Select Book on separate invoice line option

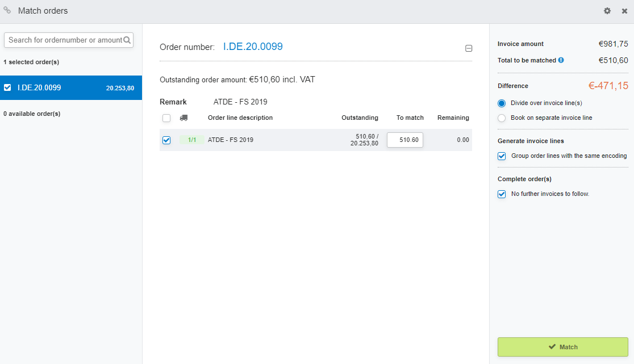pos(502,118)
